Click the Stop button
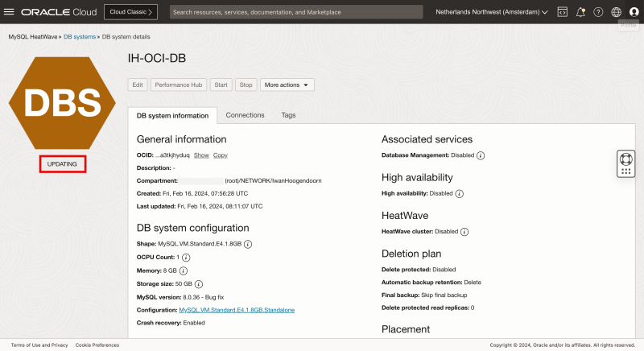 [246, 85]
